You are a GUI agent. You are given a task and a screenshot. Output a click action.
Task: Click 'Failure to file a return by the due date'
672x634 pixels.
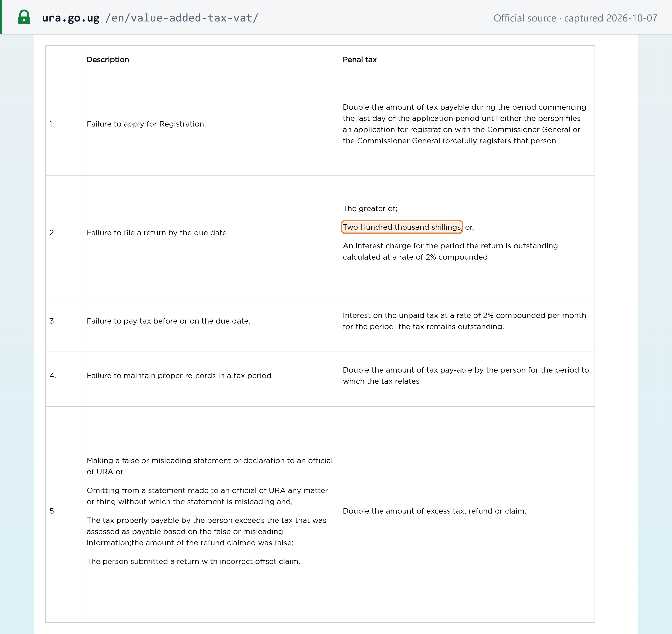point(157,233)
